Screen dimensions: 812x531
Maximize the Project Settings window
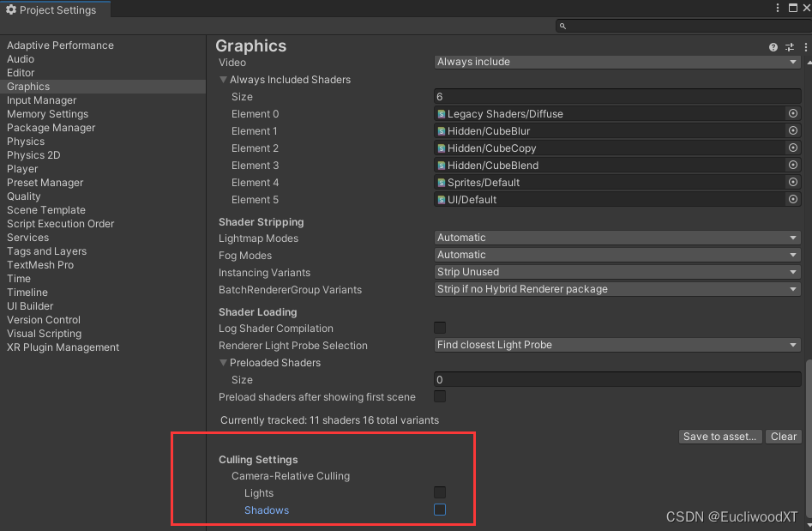click(x=793, y=8)
